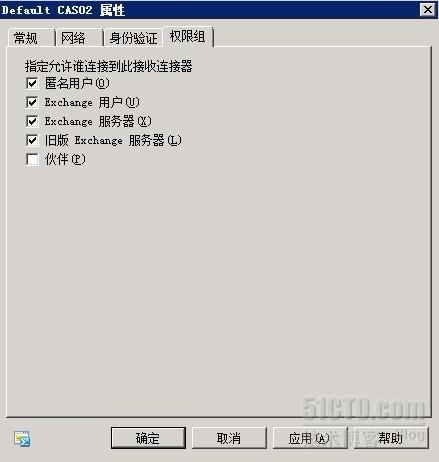Click the Exchange 用户 (U) label text
439x462 pixels.
point(92,102)
